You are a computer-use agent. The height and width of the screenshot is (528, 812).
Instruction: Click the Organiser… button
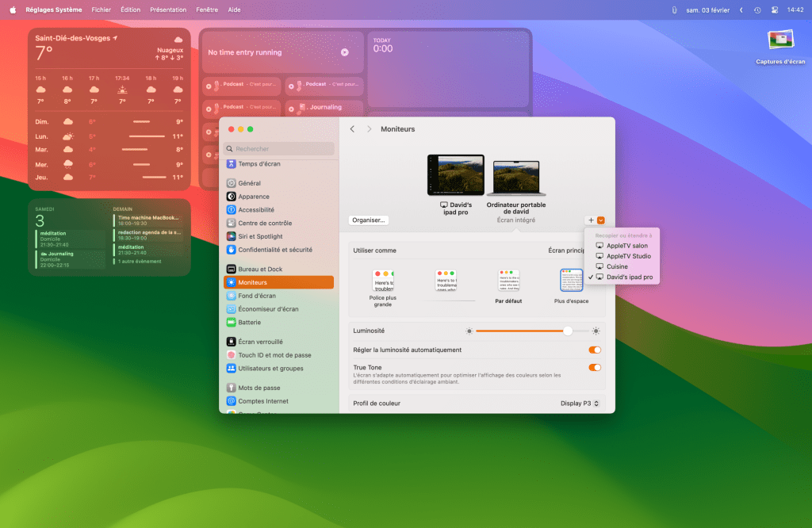pos(369,220)
